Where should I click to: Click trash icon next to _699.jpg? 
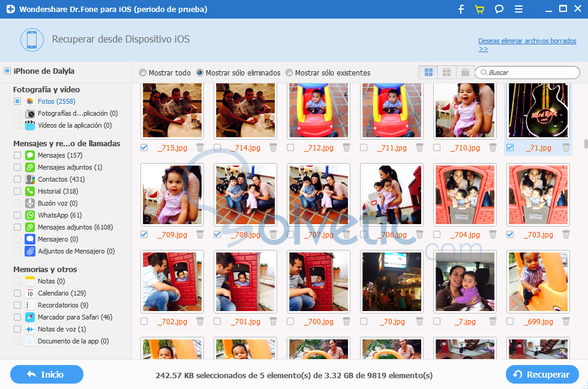[565, 321]
